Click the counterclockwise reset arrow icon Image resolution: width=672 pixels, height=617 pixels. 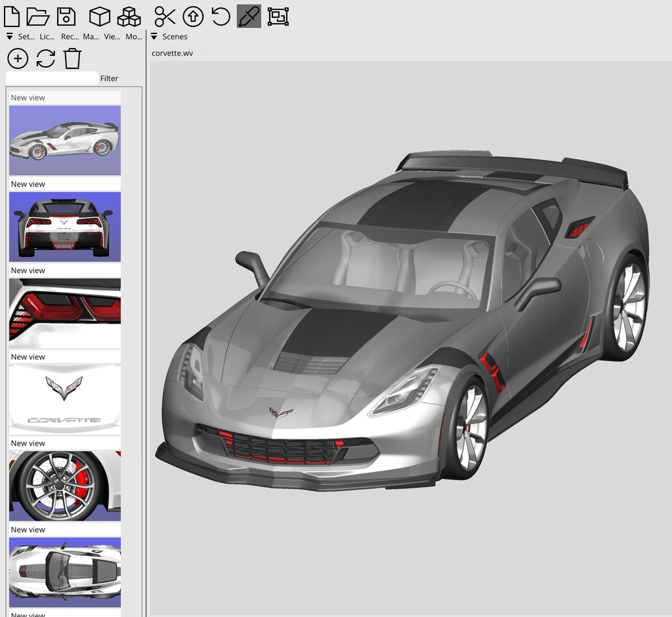point(220,16)
